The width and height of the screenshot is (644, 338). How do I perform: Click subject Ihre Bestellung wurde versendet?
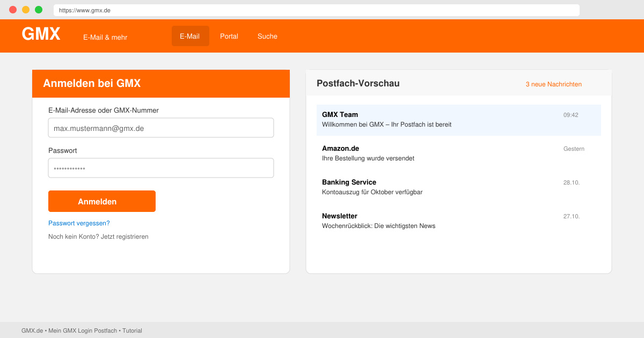pyautogui.click(x=368, y=158)
